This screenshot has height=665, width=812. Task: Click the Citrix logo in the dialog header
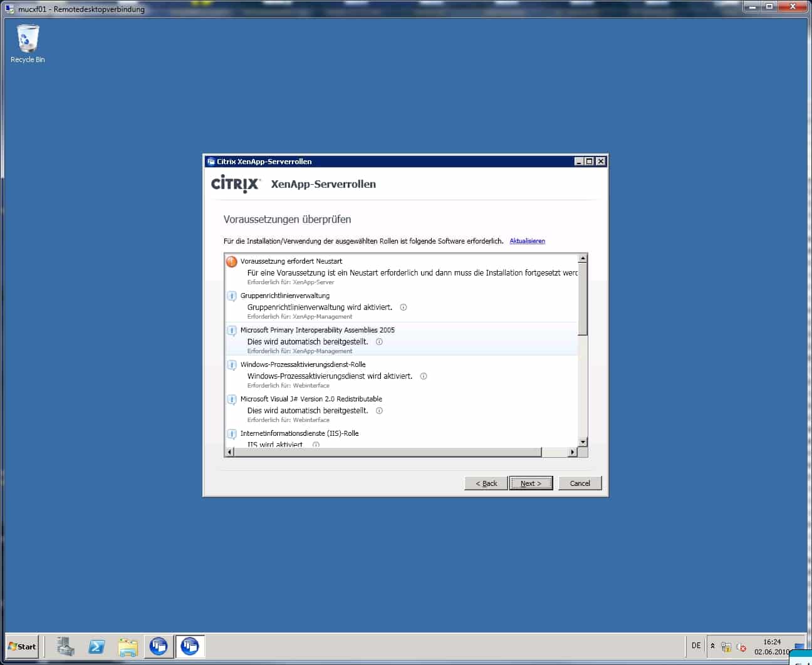(x=236, y=183)
